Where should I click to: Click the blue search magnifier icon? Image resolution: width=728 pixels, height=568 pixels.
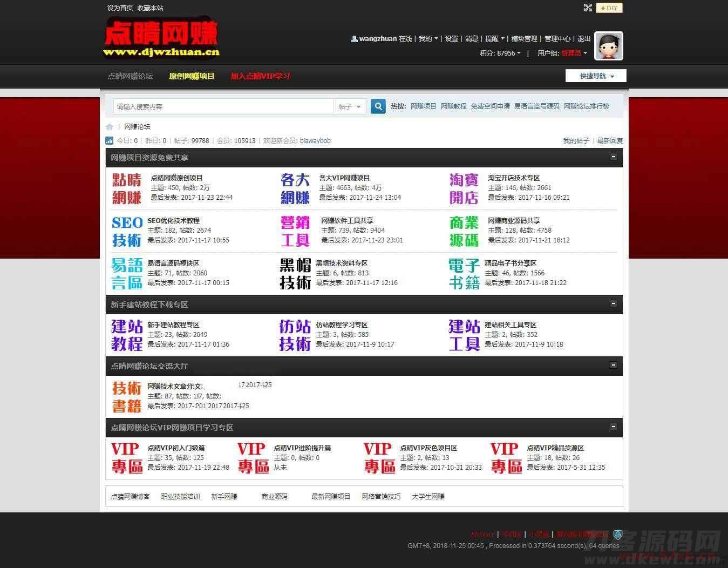click(x=378, y=106)
